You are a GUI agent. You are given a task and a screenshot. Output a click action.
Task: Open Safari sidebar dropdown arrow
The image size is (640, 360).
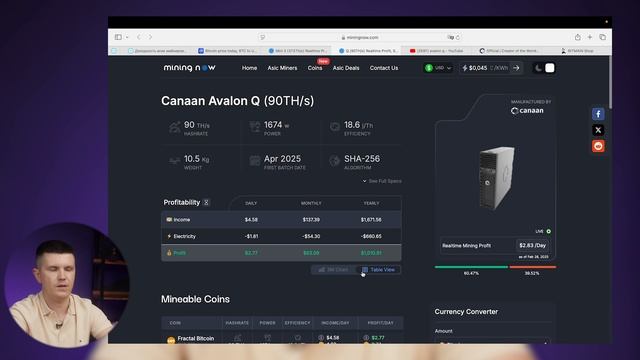127,37
